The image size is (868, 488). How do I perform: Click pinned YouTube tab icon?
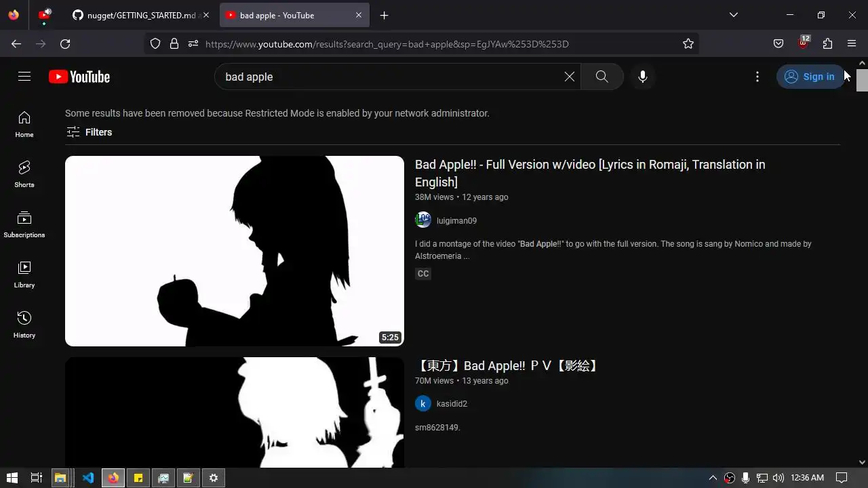tap(45, 15)
